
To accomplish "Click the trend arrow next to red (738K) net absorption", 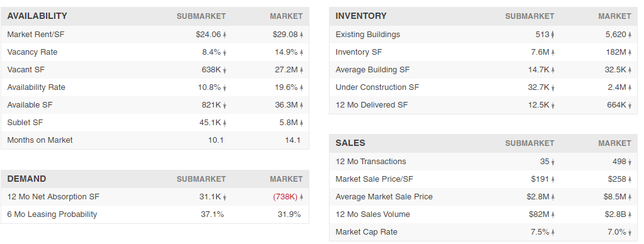I will point(301,197).
